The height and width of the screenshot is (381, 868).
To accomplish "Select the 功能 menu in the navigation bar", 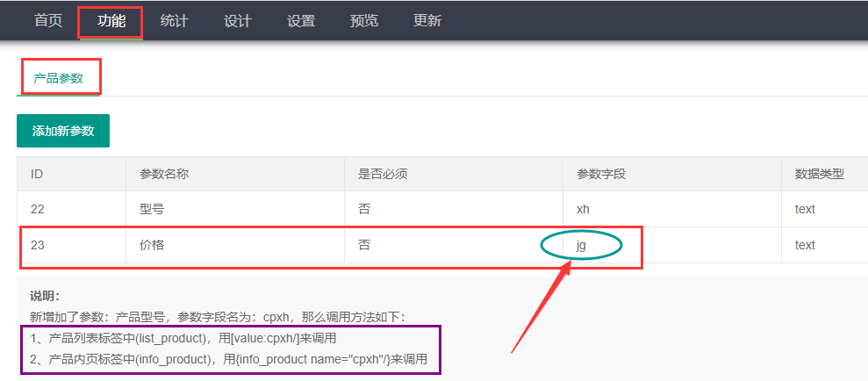I will (x=111, y=20).
